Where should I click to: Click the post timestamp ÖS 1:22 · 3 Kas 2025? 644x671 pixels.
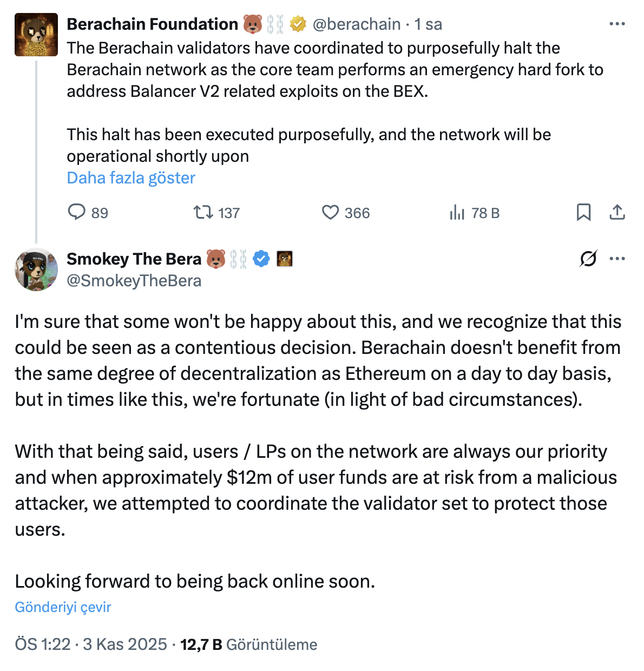click(x=91, y=644)
